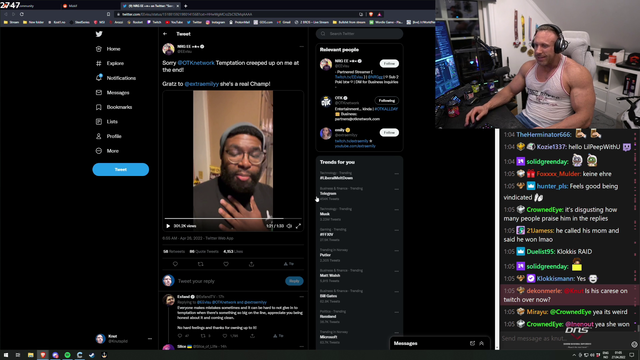The height and width of the screenshot is (360, 640).
Task: Focus the Search Twitter box
Action: [x=359, y=34]
